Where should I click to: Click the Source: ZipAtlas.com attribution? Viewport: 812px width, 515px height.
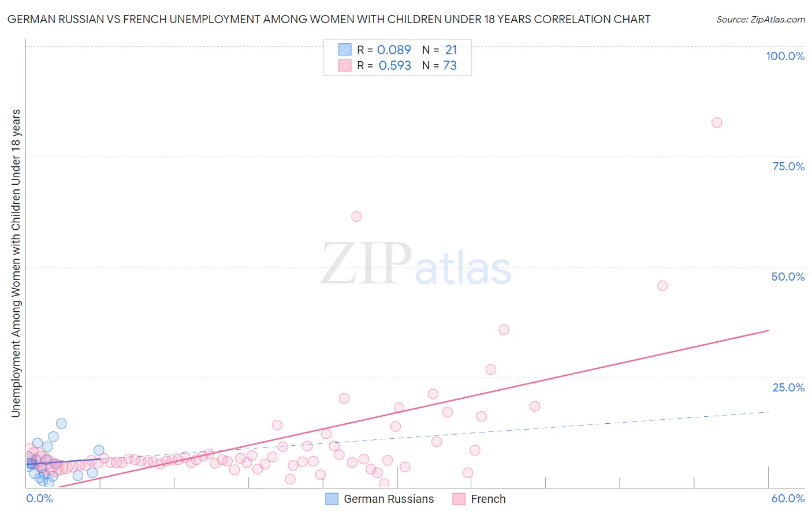761,19
